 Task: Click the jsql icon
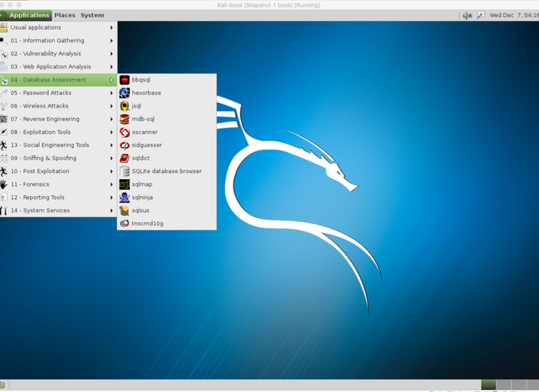pos(124,106)
